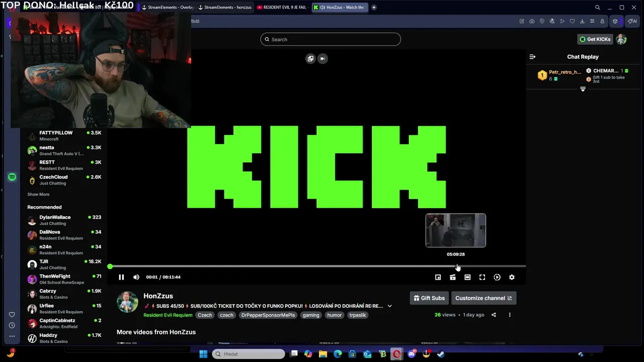
Task: Expand the gift leaderboard arrow
Action: pos(583,89)
